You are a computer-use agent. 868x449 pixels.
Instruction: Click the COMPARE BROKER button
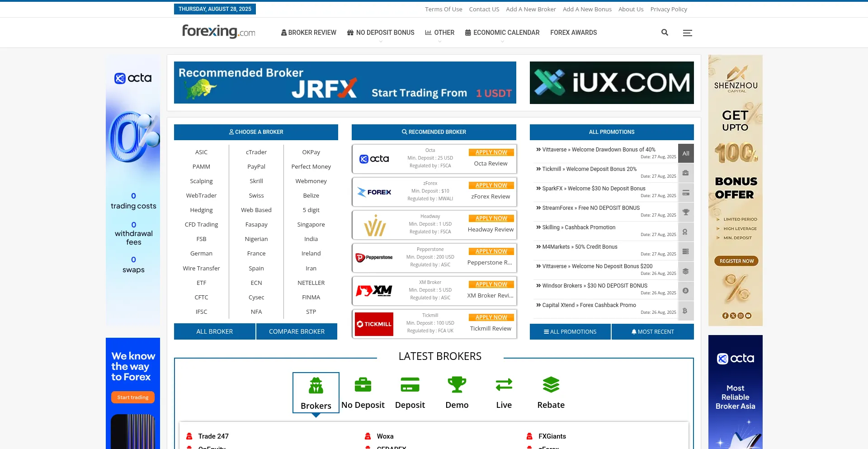pyautogui.click(x=297, y=331)
